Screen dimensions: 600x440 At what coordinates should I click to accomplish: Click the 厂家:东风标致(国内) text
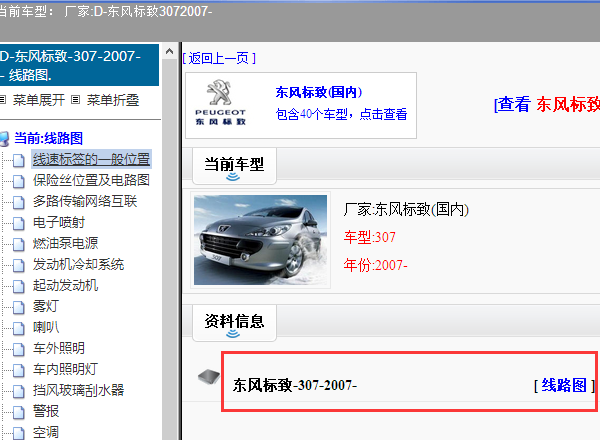pos(406,209)
